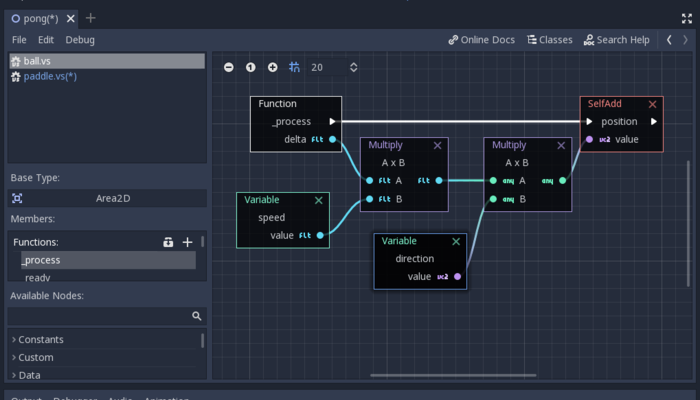
Task: Toggle grid snapping in graph toolbar
Action: pyautogui.click(x=294, y=67)
